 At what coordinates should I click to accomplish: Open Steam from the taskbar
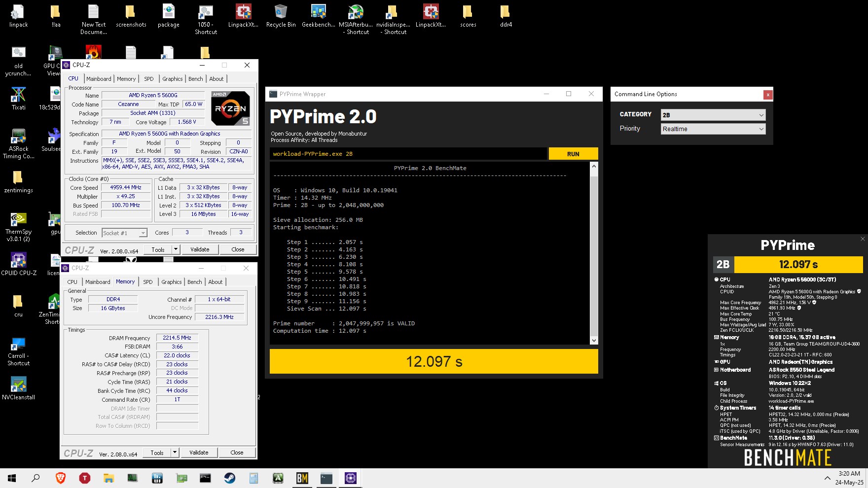tap(229, 478)
